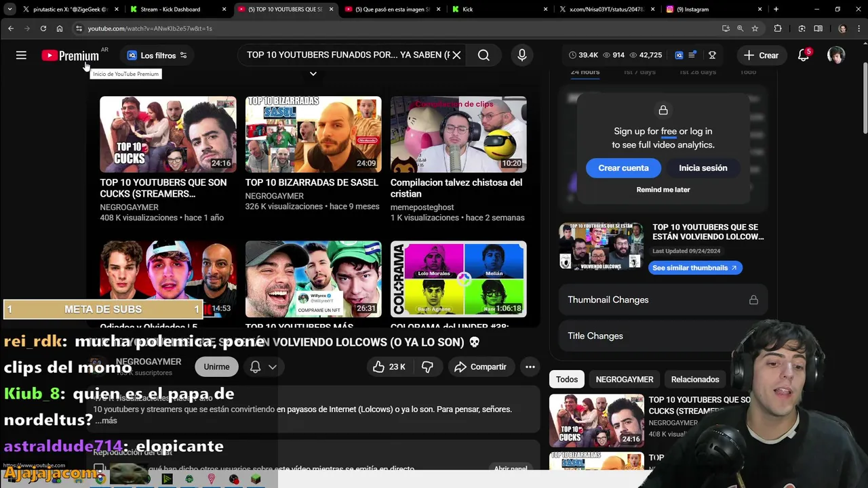Open Chrome three-dot menu
Screen dimensions: 868x488
tap(859, 28)
